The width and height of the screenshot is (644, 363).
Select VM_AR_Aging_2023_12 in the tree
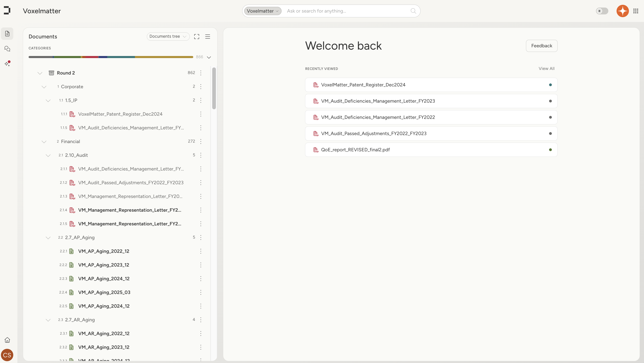[104, 347]
